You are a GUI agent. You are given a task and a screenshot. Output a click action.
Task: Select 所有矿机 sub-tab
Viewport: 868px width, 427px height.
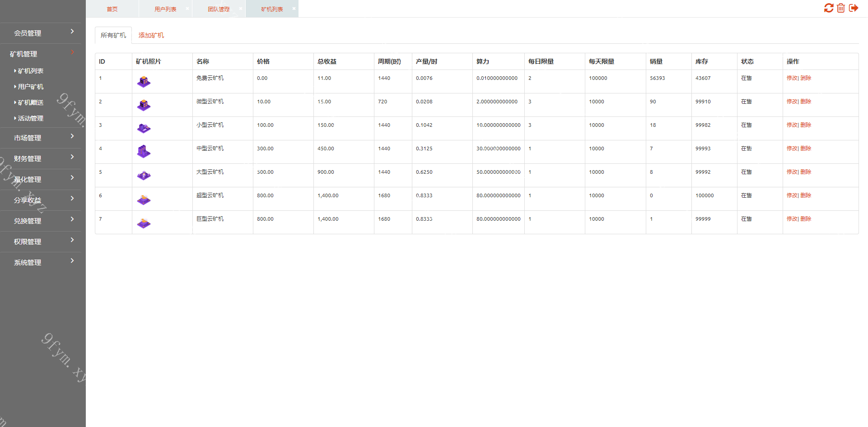pos(113,35)
